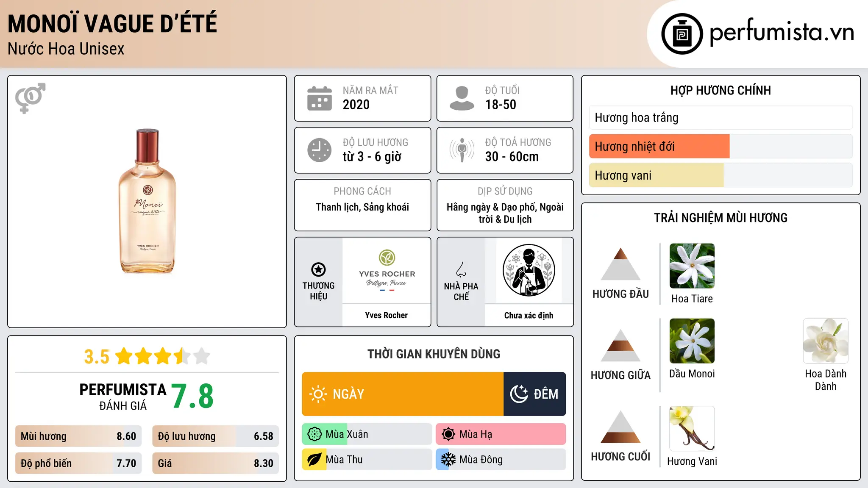Viewport: 868px width, 488px height.
Task: Select the Hương vani accord bar
Action: [721, 175]
